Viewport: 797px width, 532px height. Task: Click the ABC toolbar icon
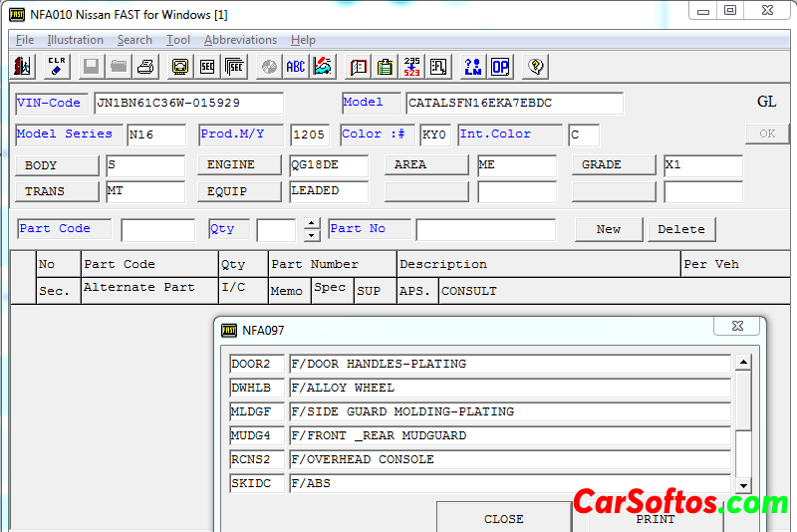click(x=296, y=67)
